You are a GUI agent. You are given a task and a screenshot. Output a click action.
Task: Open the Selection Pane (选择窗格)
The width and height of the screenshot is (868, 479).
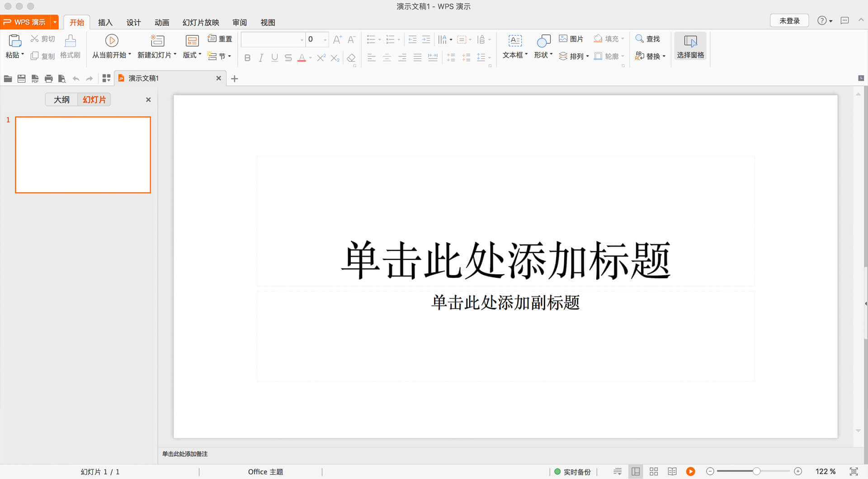pos(690,47)
